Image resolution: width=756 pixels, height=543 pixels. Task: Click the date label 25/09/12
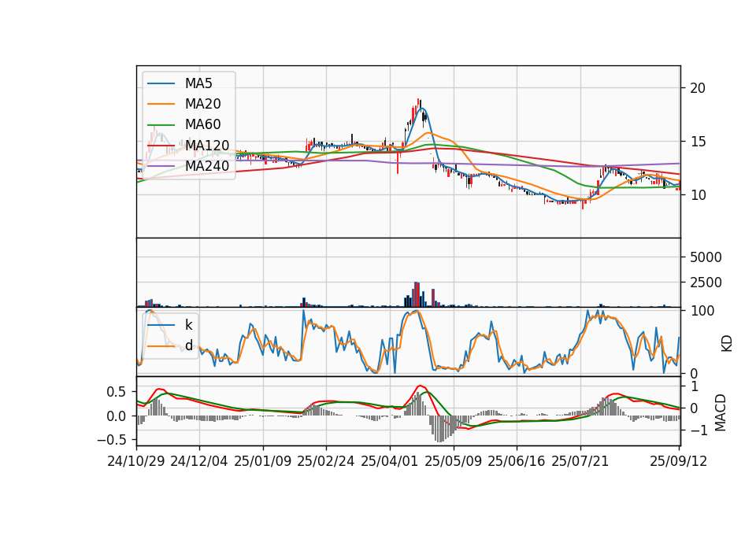(x=679, y=461)
